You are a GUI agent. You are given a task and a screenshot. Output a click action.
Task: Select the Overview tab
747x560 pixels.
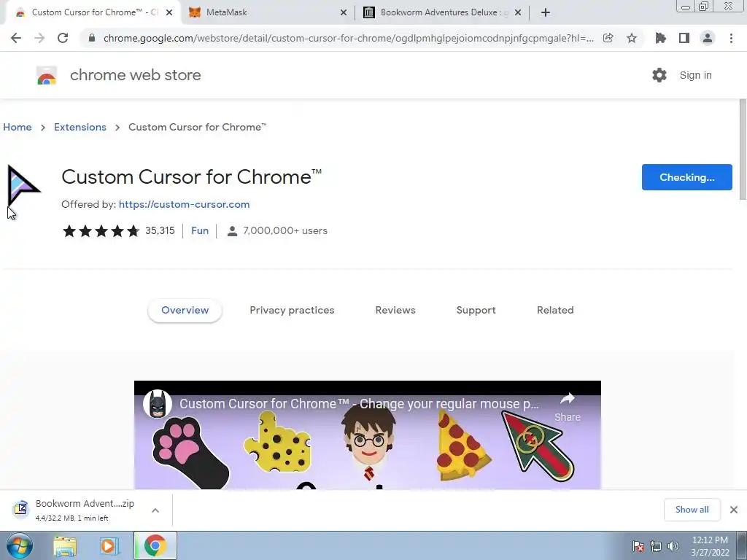185,310
